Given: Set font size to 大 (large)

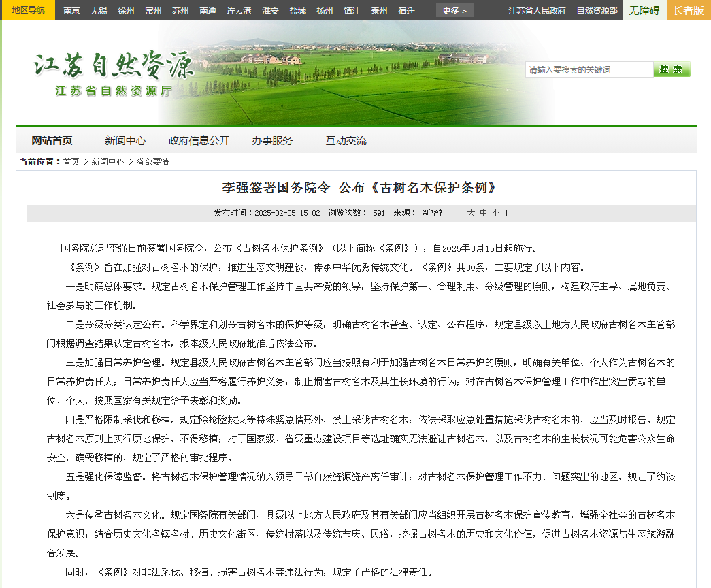Looking at the screenshot, I should point(471,213).
